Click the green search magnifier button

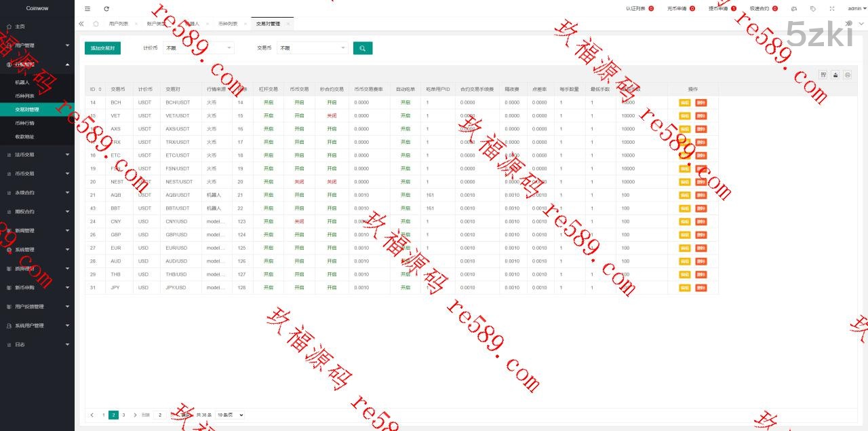pyautogui.click(x=363, y=48)
